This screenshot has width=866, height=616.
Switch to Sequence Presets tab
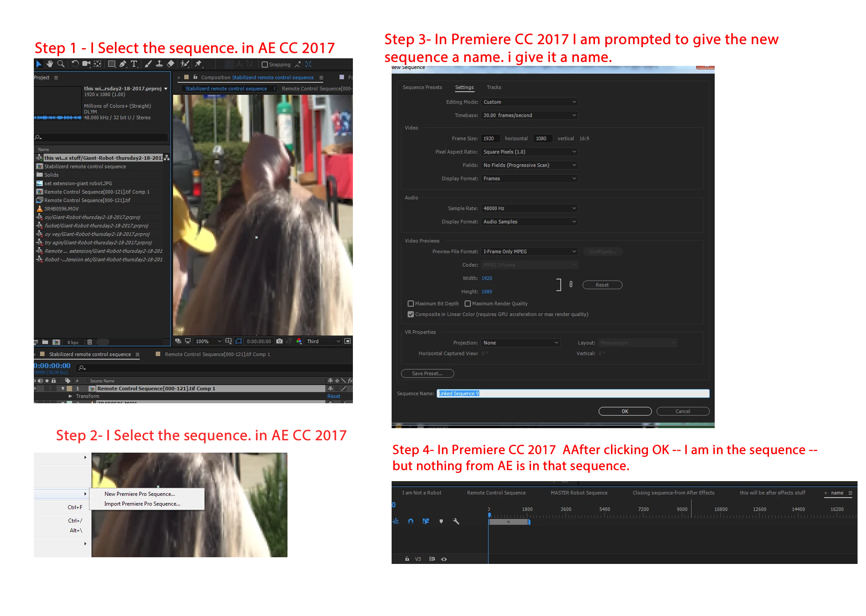tap(422, 87)
